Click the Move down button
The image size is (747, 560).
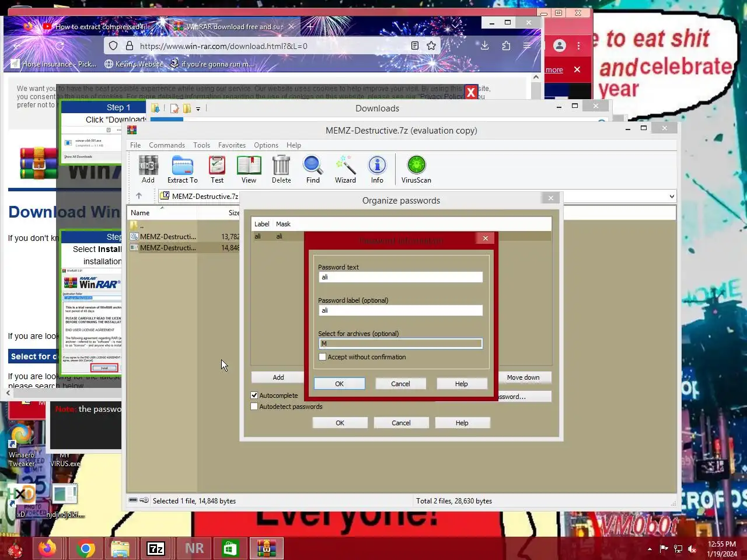click(x=523, y=377)
